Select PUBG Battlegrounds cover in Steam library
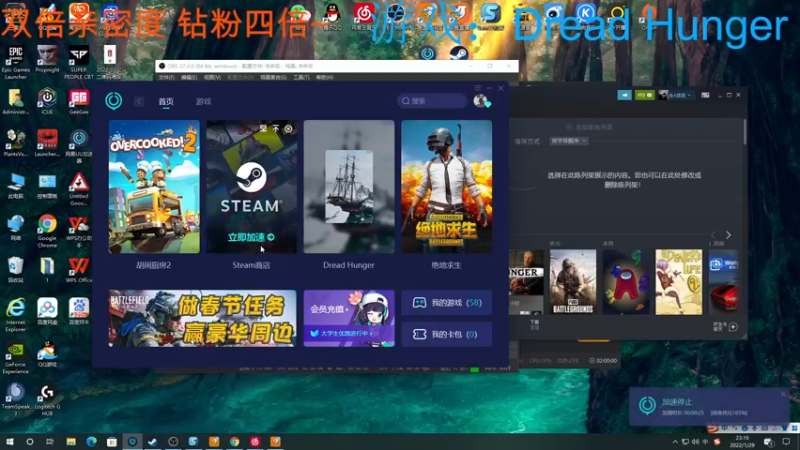The height and width of the screenshot is (450, 800). [572, 282]
